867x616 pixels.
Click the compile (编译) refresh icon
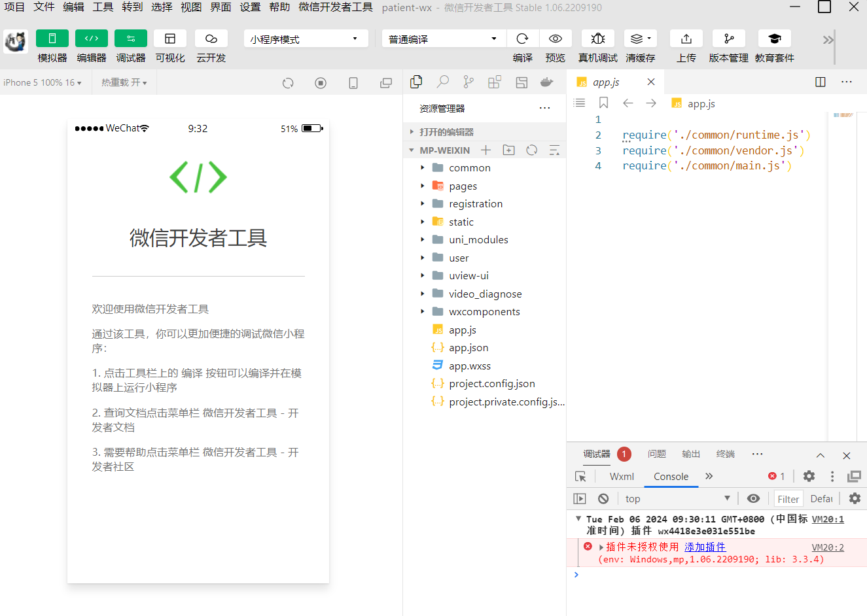pyautogui.click(x=522, y=39)
